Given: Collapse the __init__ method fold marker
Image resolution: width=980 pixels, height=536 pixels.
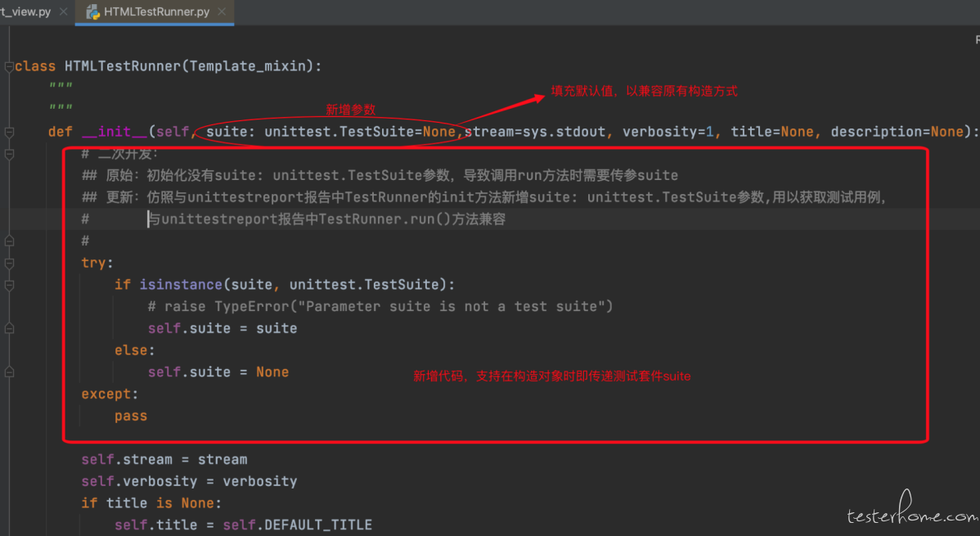Looking at the screenshot, I should (x=9, y=132).
